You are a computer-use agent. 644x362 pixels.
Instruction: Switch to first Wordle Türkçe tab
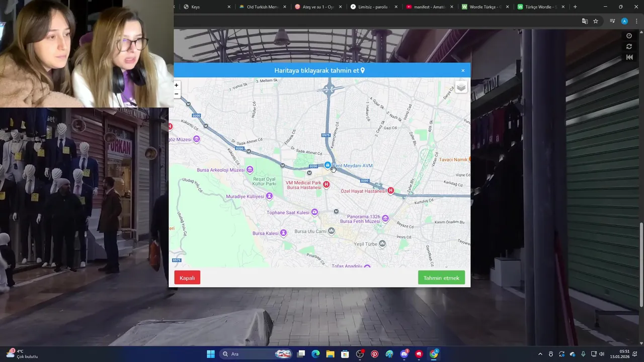(485, 7)
